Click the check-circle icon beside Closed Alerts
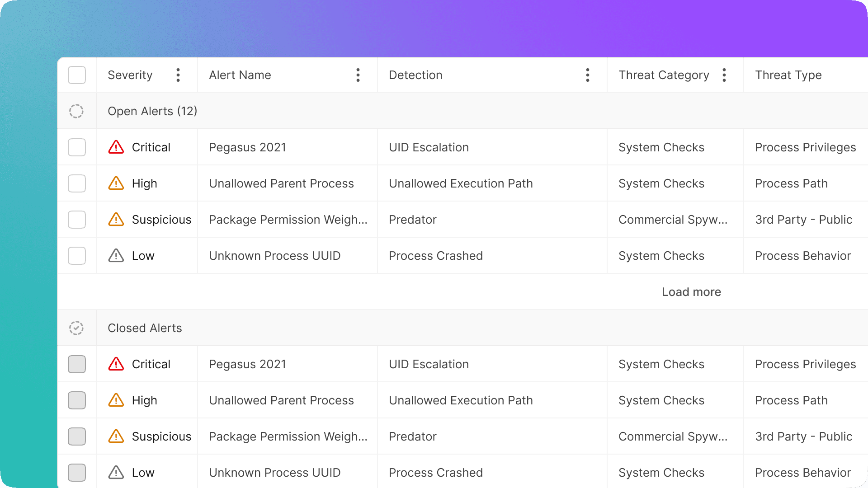Image resolution: width=868 pixels, height=488 pixels. [x=77, y=328]
